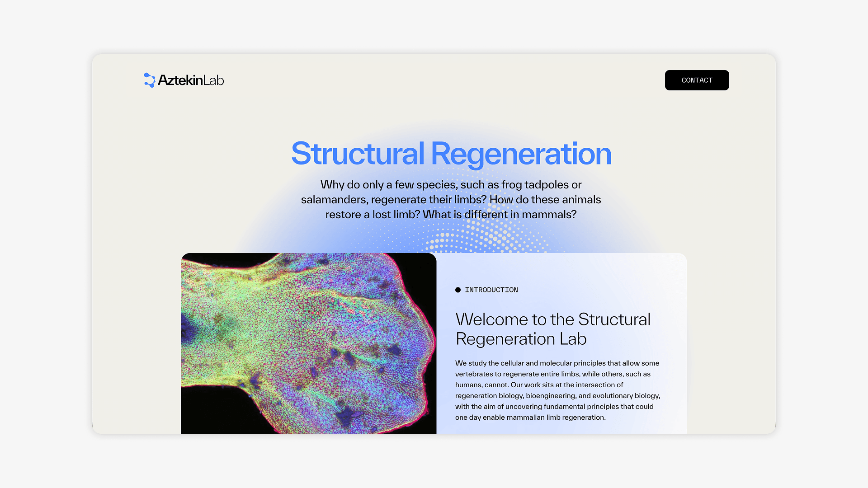The width and height of the screenshot is (868, 488).
Task: Click the word 'Lab' in the logo
Action: tap(213, 80)
